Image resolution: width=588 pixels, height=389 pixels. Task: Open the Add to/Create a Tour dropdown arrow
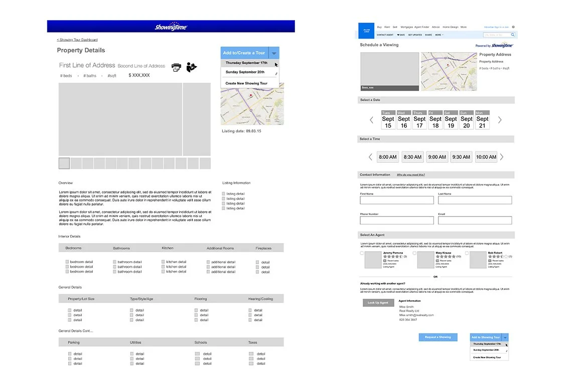(274, 53)
